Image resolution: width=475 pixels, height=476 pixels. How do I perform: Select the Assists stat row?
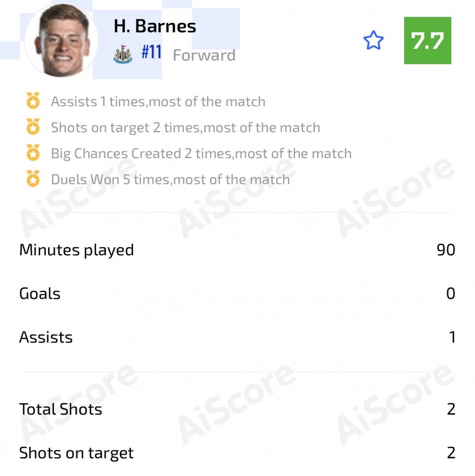click(x=237, y=337)
